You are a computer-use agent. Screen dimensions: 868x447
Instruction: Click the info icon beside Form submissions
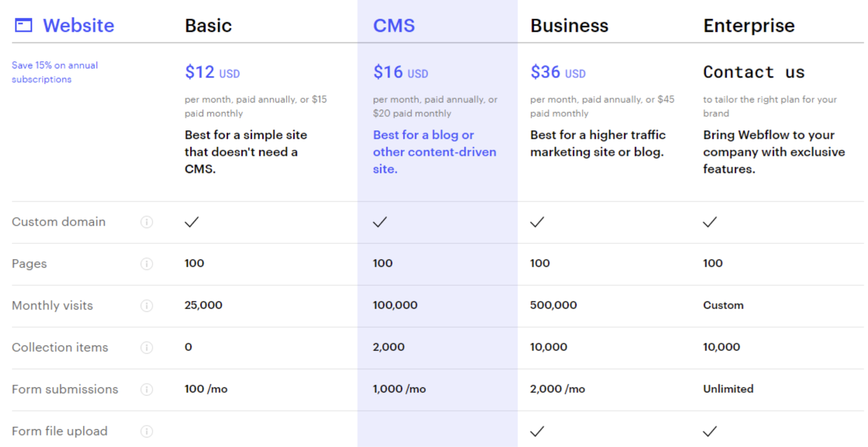pos(147,390)
